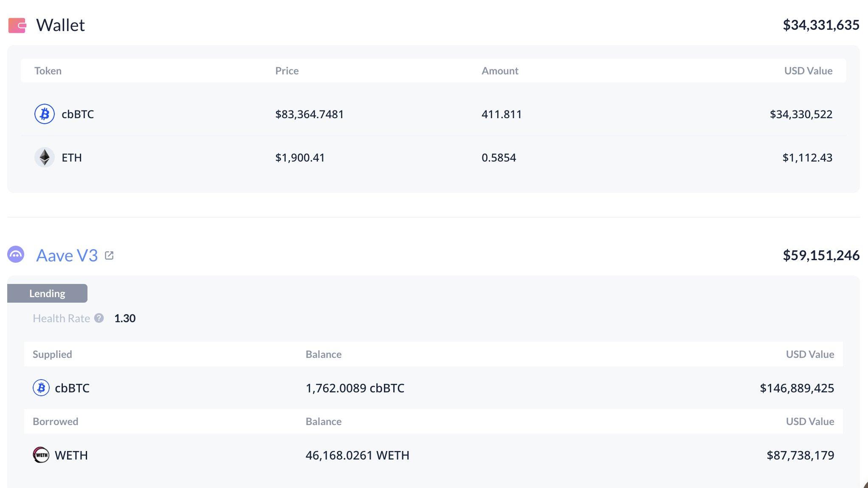Click the supplied cbBTC token icon
This screenshot has width=868, height=488.
point(41,388)
